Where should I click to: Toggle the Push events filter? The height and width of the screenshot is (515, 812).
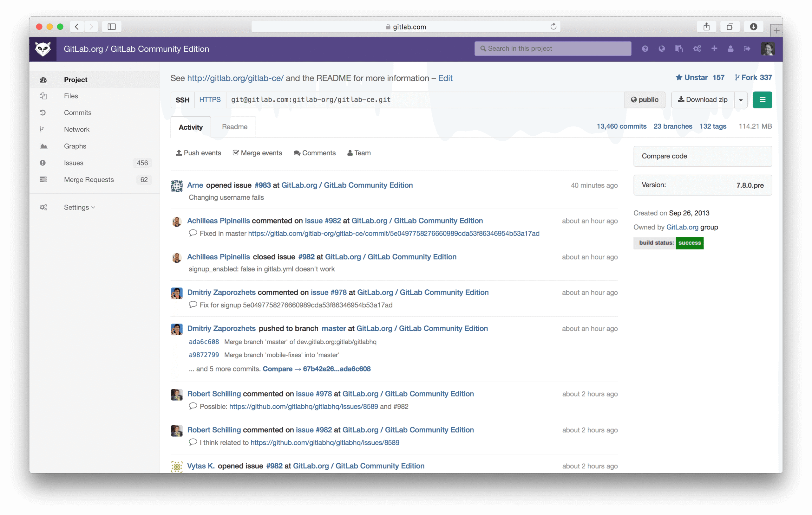pyautogui.click(x=198, y=153)
